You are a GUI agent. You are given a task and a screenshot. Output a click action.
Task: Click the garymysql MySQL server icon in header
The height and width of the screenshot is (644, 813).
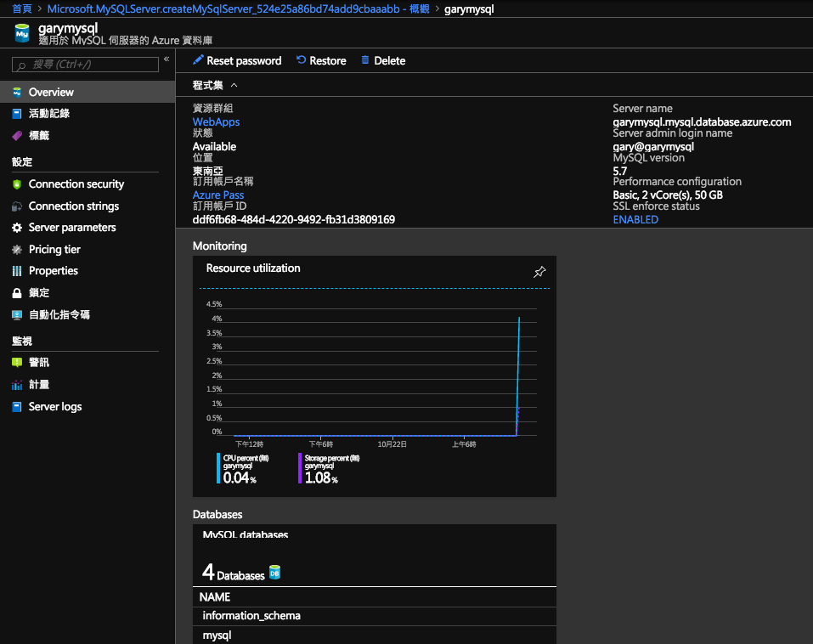pos(22,33)
